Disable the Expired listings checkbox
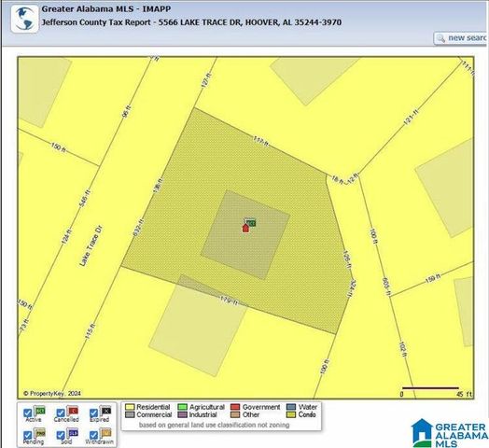 pos(93,413)
